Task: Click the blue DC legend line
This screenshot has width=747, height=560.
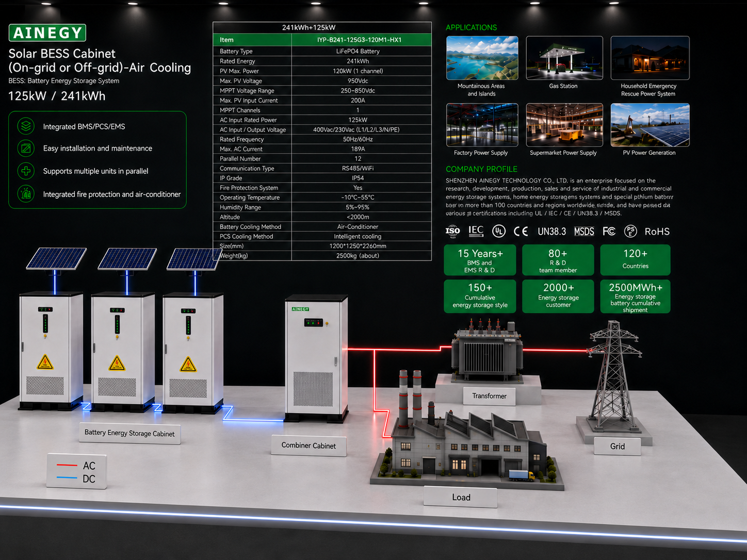Action: point(67,478)
